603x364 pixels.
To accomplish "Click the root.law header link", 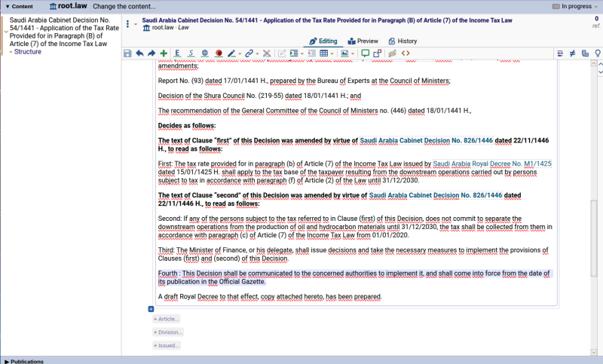I will [69, 6].
